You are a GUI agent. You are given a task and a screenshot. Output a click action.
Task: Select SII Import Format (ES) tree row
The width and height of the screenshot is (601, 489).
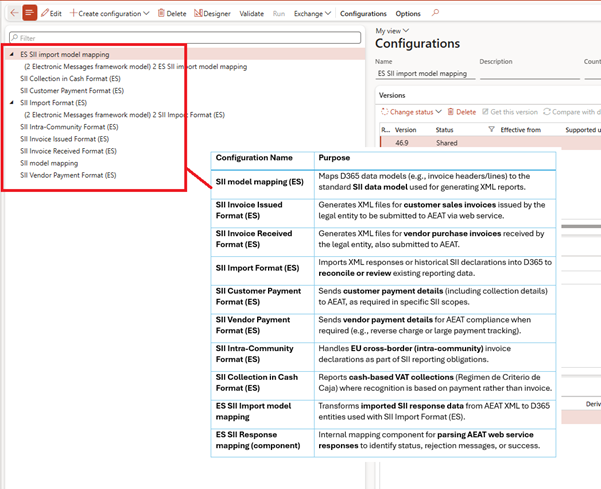(x=53, y=103)
